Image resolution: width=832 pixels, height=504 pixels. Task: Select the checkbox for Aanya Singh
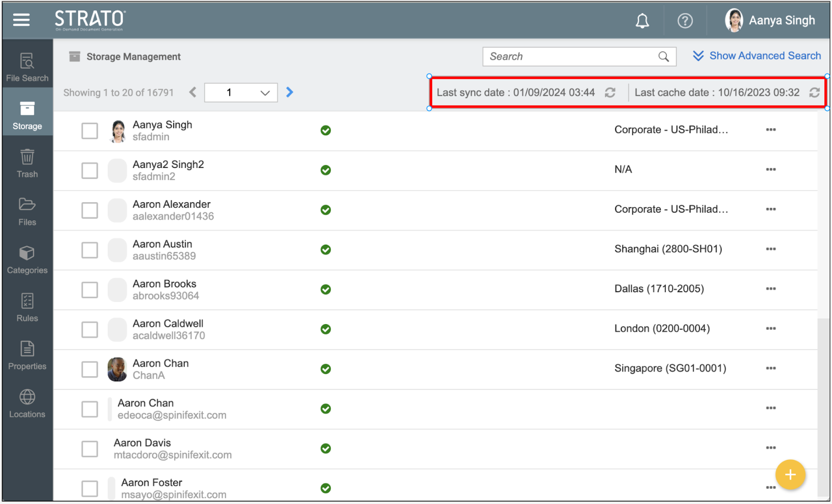coord(89,131)
